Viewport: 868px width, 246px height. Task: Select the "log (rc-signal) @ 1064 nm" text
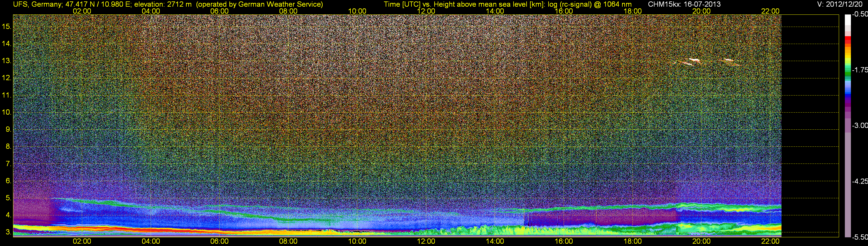[590, 4]
